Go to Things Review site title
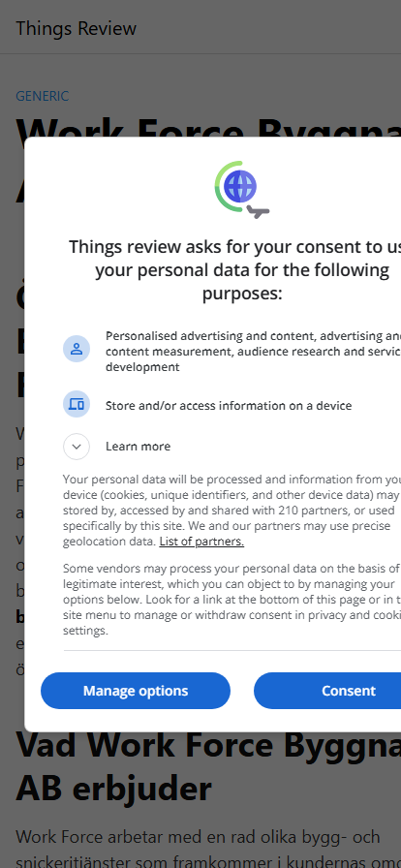This screenshot has width=401, height=868. point(76,28)
